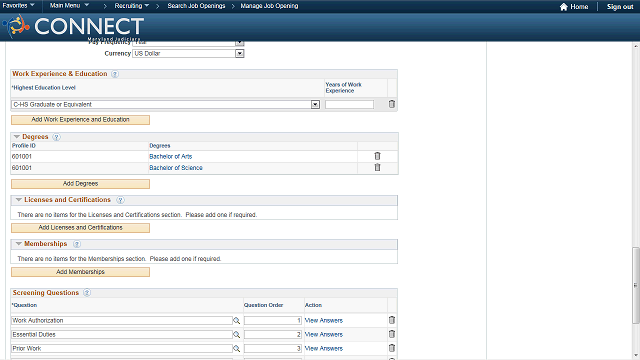Image resolution: width=640 pixels, height=360 pixels.
Task: Open lookup for Prior Work question
Action: coord(236,349)
